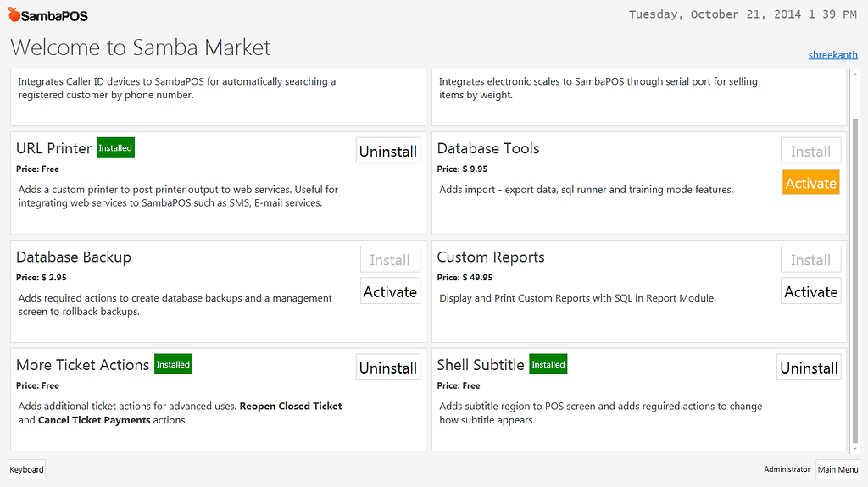Open the on-screen Keyboard
Image resolution: width=868 pixels, height=487 pixels.
click(x=26, y=469)
